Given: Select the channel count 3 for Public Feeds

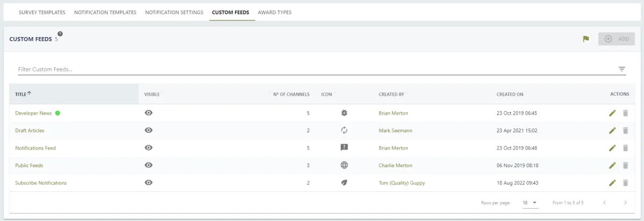Looking at the screenshot, I should click(308, 166).
